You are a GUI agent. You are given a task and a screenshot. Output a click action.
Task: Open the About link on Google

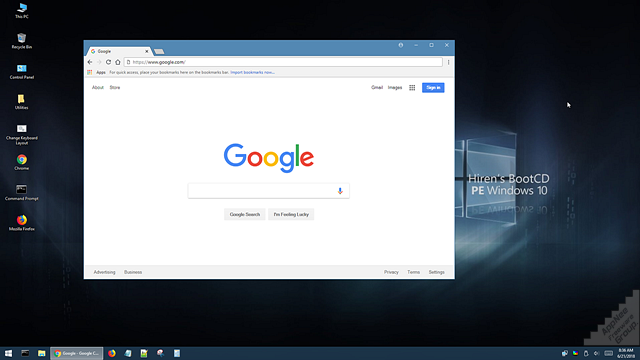98,87
